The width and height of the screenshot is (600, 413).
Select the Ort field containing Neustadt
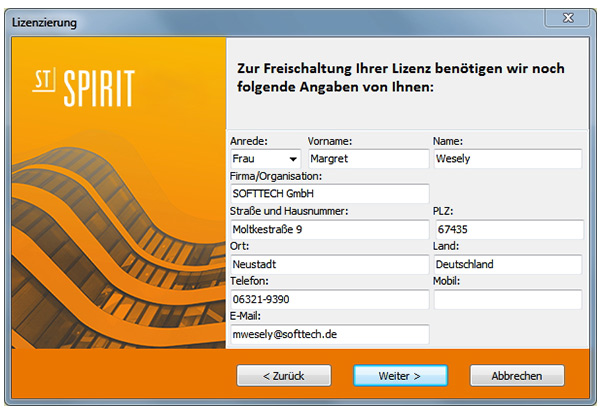[x=330, y=264]
